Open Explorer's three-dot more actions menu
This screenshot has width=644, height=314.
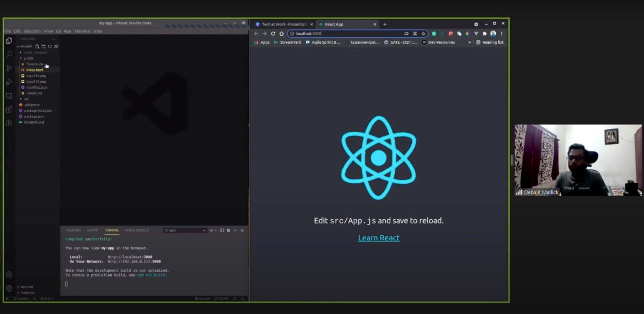(x=54, y=39)
